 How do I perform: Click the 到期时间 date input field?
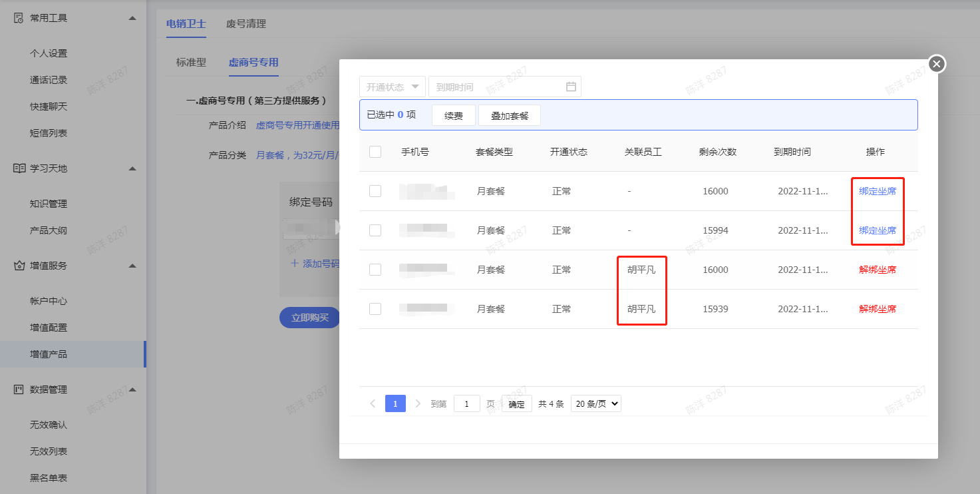tap(505, 87)
